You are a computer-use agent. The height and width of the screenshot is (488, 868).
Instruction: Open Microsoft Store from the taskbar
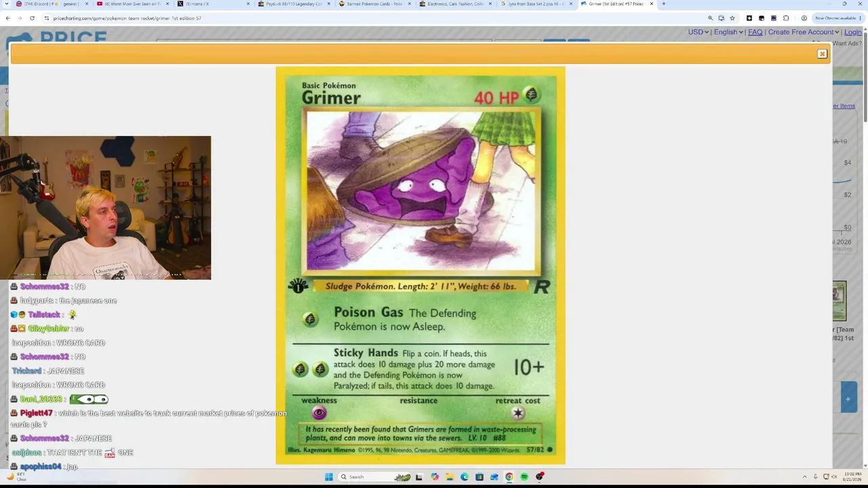pos(479,477)
